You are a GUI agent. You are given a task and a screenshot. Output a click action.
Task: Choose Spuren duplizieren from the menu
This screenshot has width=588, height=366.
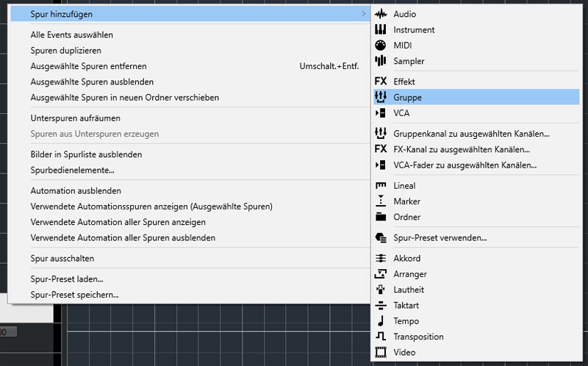point(66,51)
